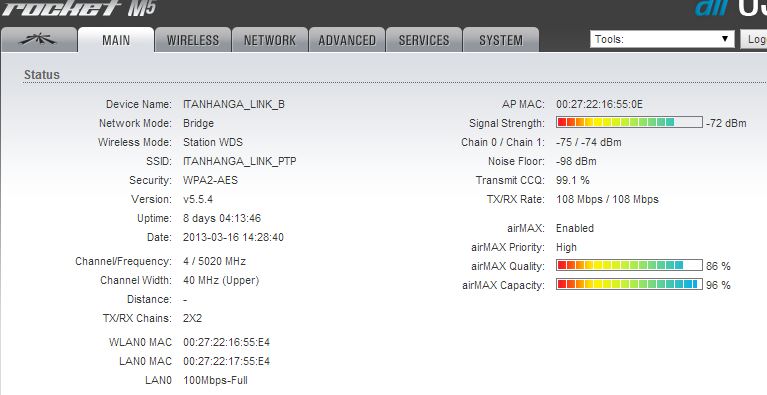Click the 86 % airMAX quality value
Viewport: 767px width, 395px height.
pos(718,266)
